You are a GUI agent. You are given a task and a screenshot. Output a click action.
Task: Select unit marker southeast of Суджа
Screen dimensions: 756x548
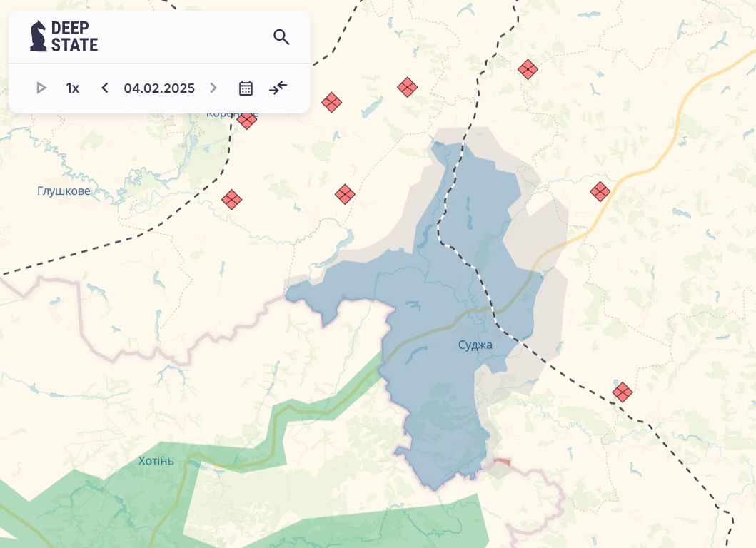click(623, 392)
